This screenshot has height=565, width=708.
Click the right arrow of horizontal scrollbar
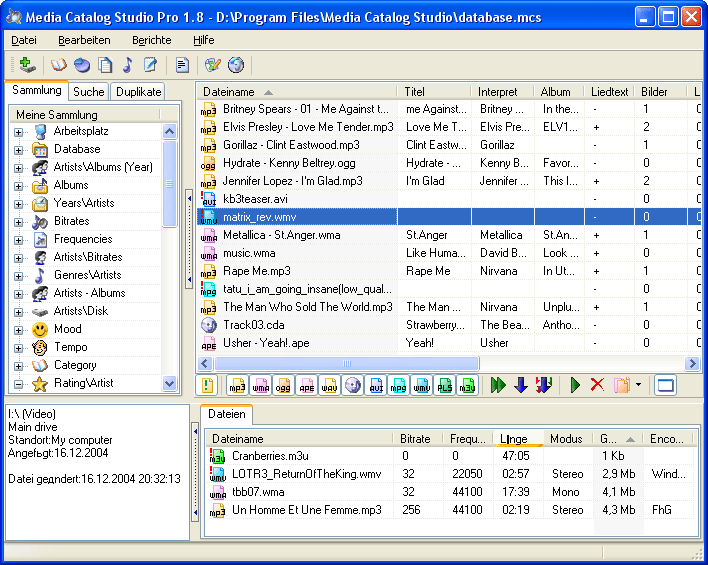[692, 363]
